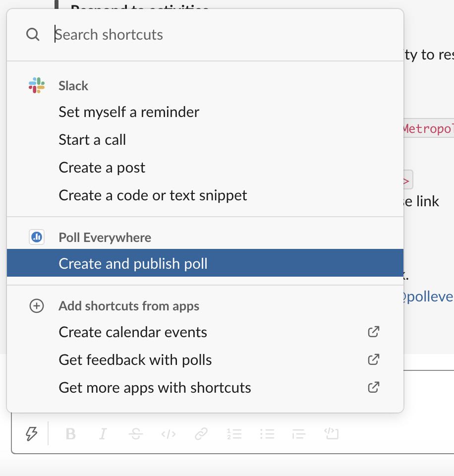The width and height of the screenshot is (454, 476).
Task: Click inside the Search shortcuts field
Action: pos(218,35)
